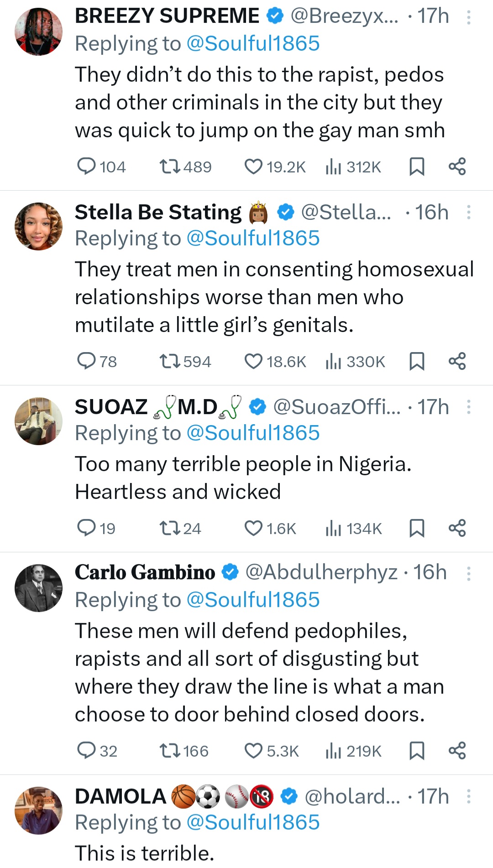Open the @Abdulherphyz handle
The image size is (493, 868).
click(x=321, y=572)
